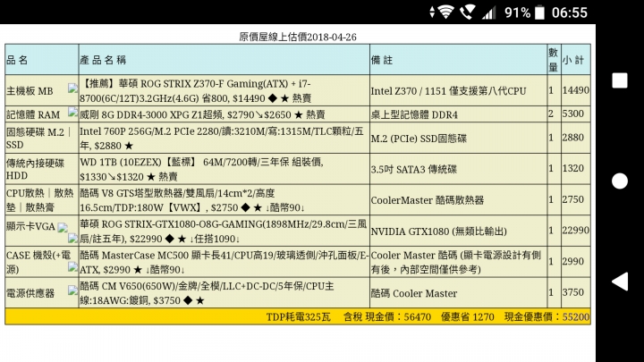Click broken image icon in 主機板 MB row
The image size is (644, 362).
point(72,88)
